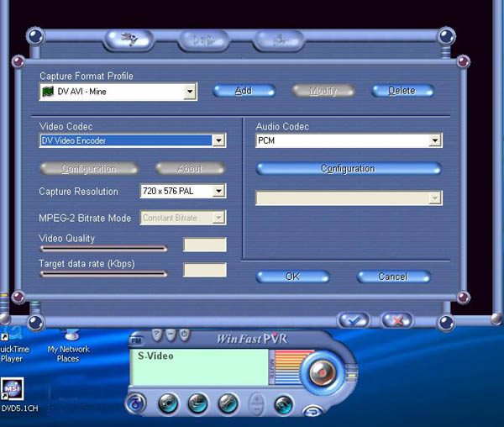Screen dimensions: 504x427
Task: Open the first settings tab with tools icon
Action: click(129, 40)
